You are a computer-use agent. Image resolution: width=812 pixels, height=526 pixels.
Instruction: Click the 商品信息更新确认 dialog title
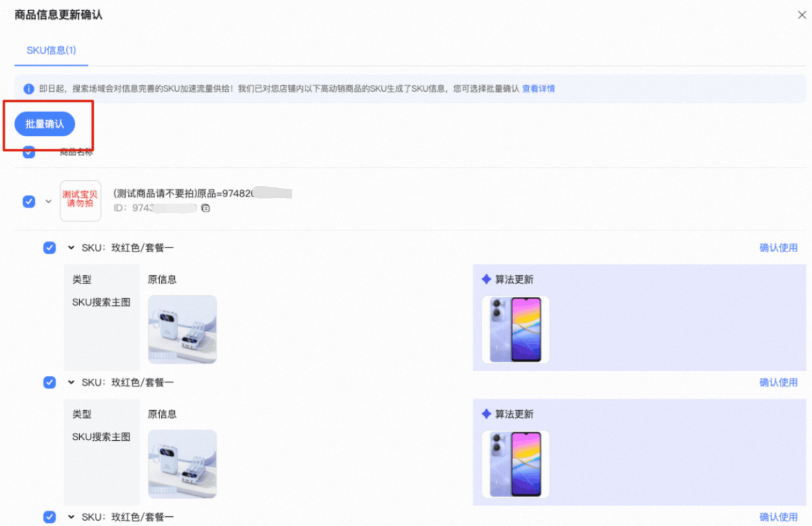[59, 14]
